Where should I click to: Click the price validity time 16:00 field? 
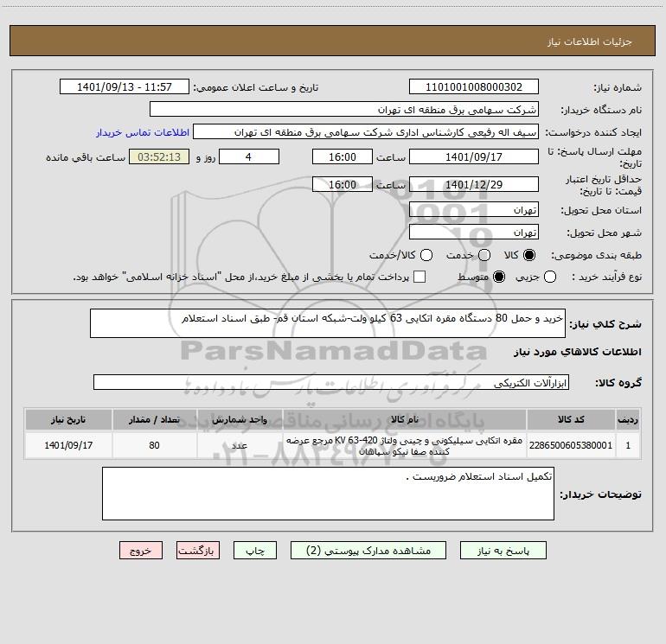pyautogui.click(x=343, y=185)
